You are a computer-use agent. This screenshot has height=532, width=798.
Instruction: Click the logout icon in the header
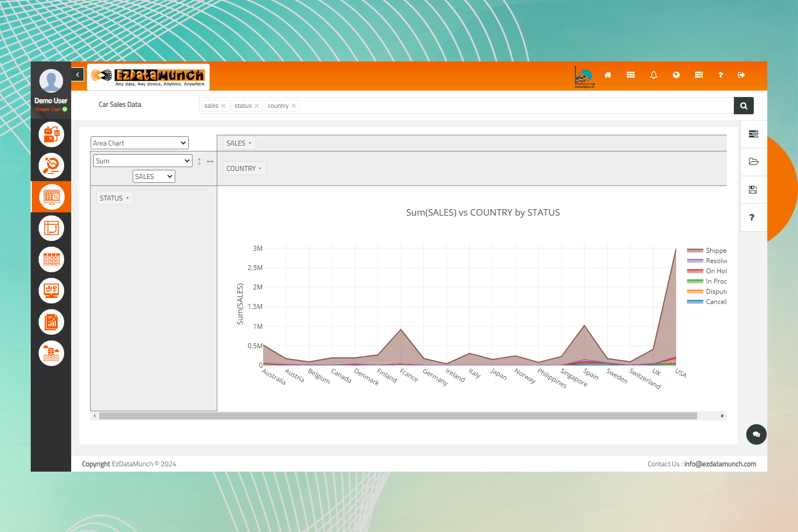click(741, 75)
